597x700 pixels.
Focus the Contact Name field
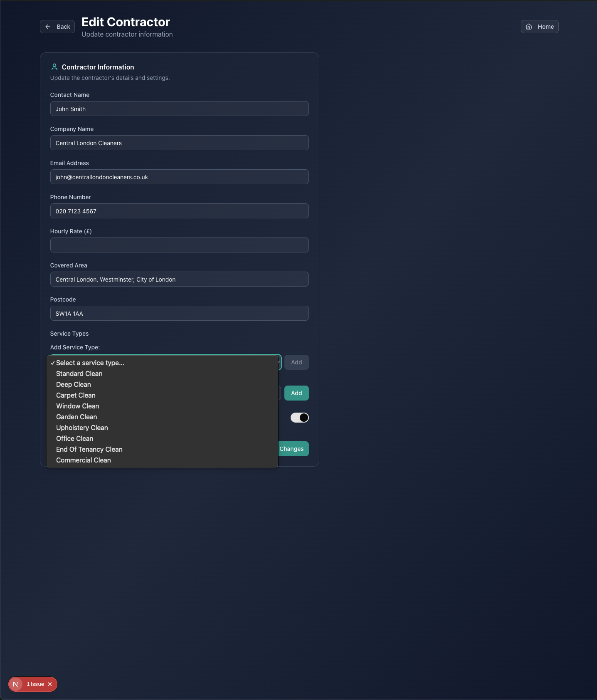tap(180, 109)
